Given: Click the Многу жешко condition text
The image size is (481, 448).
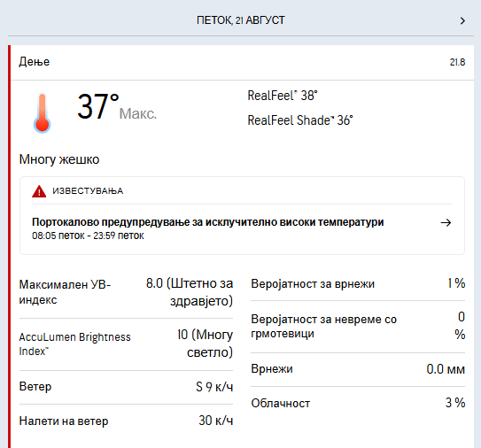Looking at the screenshot, I should click(59, 159).
